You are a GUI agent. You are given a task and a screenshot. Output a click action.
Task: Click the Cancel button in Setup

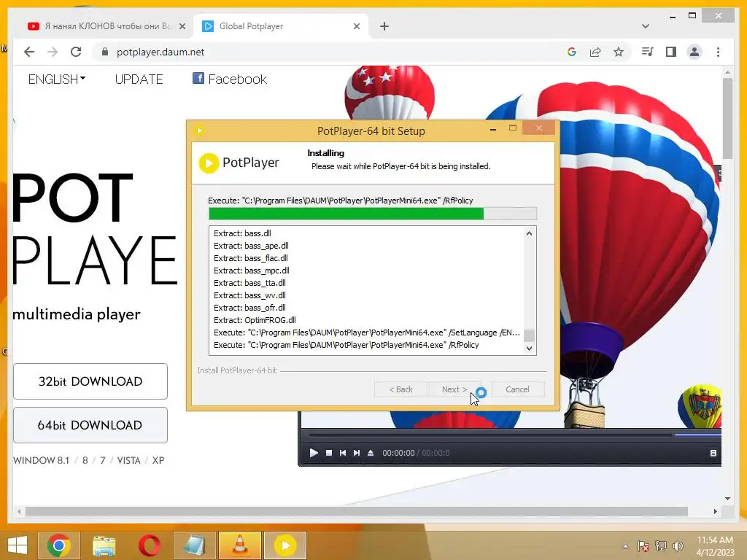pos(517,389)
